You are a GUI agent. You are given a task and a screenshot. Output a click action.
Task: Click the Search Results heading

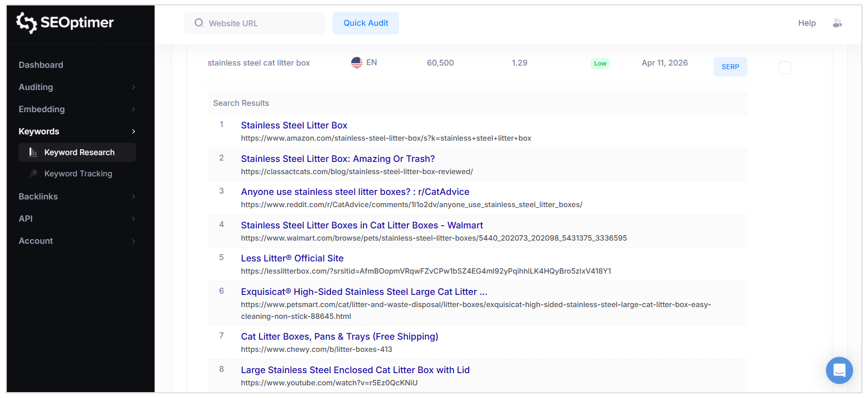pos(241,103)
